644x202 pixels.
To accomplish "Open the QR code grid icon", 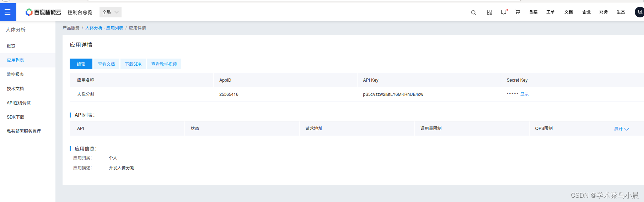I will (x=489, y=12).
